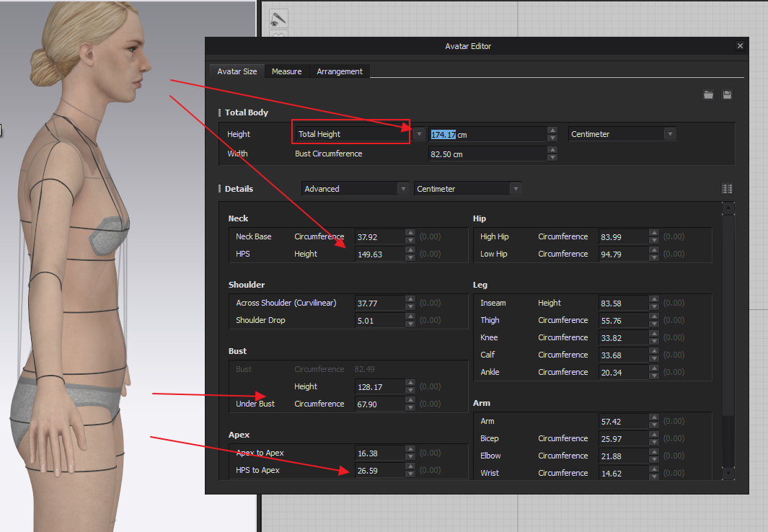
Task: Click the Thigh circumference 55.76 field
Action: [624, 320]
